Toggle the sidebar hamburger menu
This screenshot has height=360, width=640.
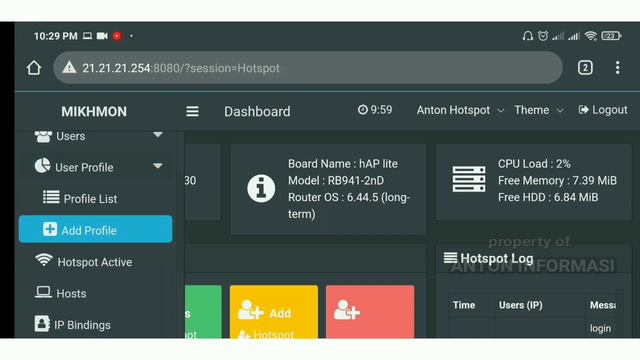pos(192,111)
